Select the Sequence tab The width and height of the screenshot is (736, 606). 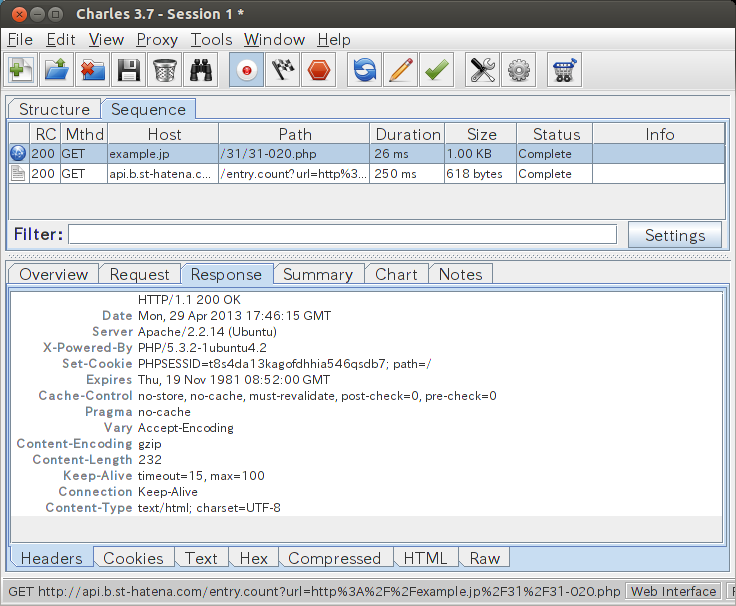pyautogui.click(x=148, y=109)
